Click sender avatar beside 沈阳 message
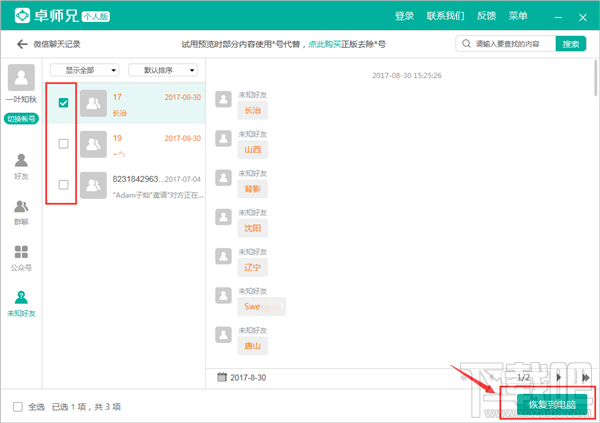 click(x=223, y=217)
